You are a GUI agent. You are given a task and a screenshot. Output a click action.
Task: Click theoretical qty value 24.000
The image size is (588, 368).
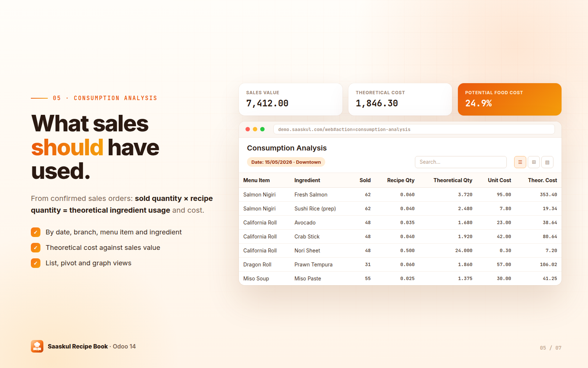click(464, 251)
